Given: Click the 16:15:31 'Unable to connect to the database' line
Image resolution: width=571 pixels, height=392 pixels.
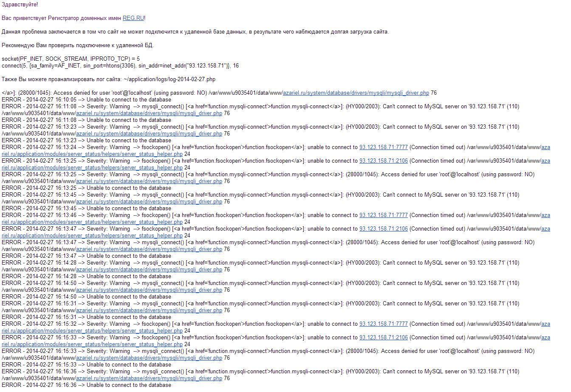Looking at the screenshot, I should click(x=86, y=317).
